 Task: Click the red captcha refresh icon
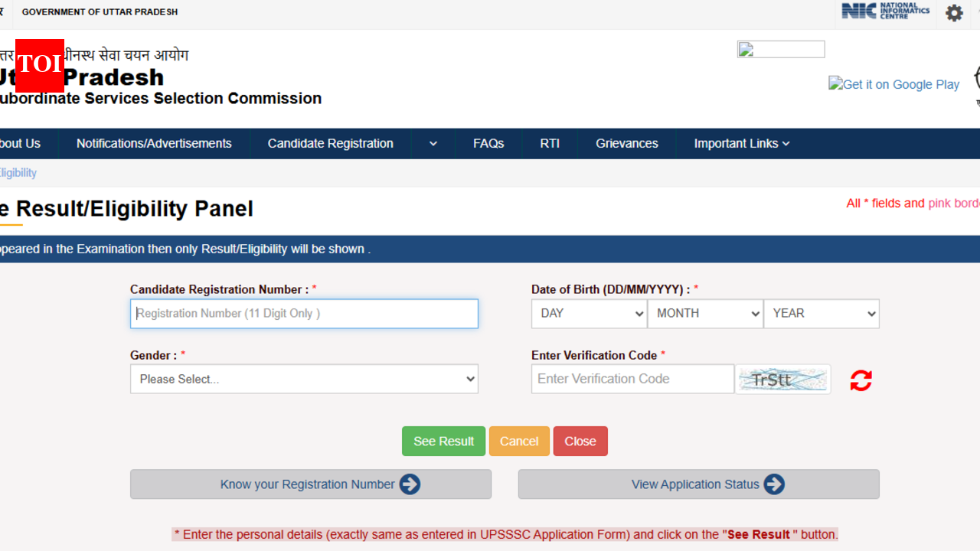click(x=861, y=380)
